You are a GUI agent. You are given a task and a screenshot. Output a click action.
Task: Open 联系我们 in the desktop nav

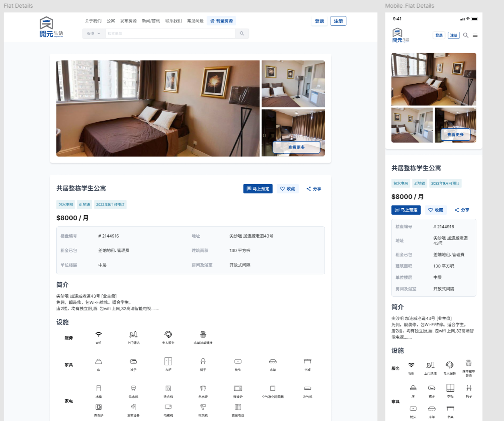click(173, 21)
